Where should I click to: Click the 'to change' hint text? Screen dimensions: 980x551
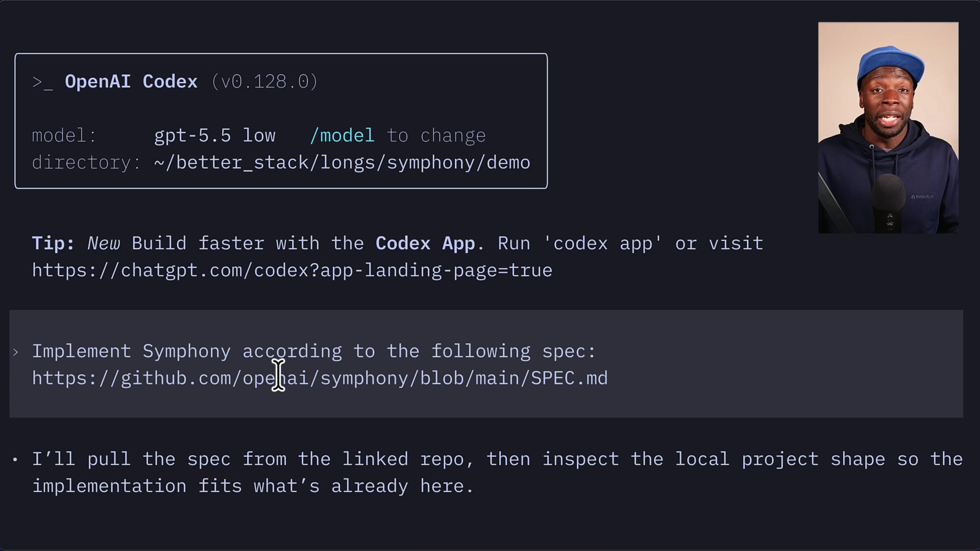click(x=436, y=136)
